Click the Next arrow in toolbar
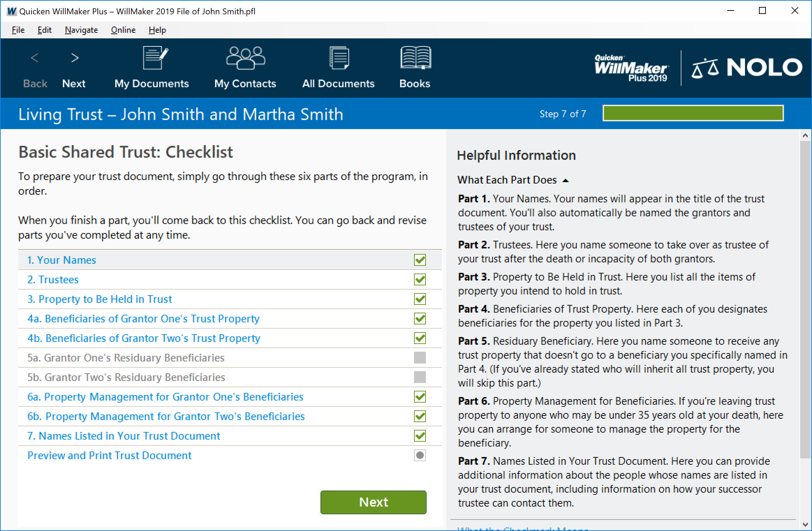The width and height of the screenshot is (812, 531). pyautogui.click(x=74, y=58)
